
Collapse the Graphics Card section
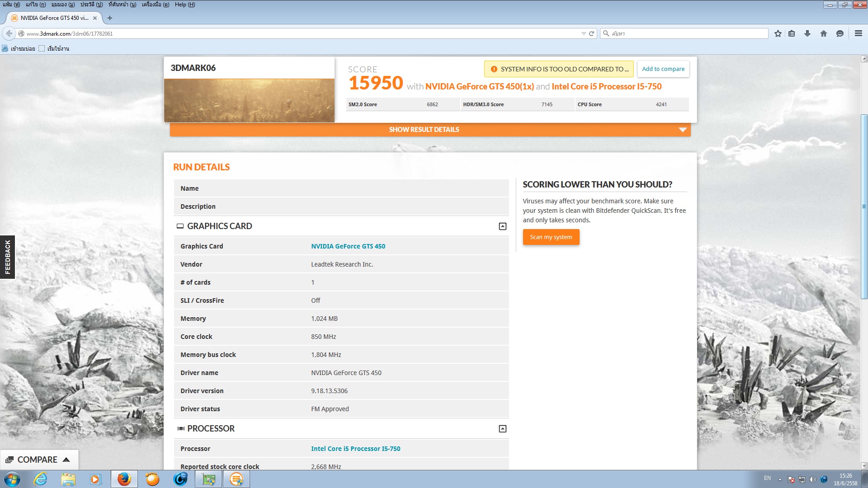tap(502, 226)
